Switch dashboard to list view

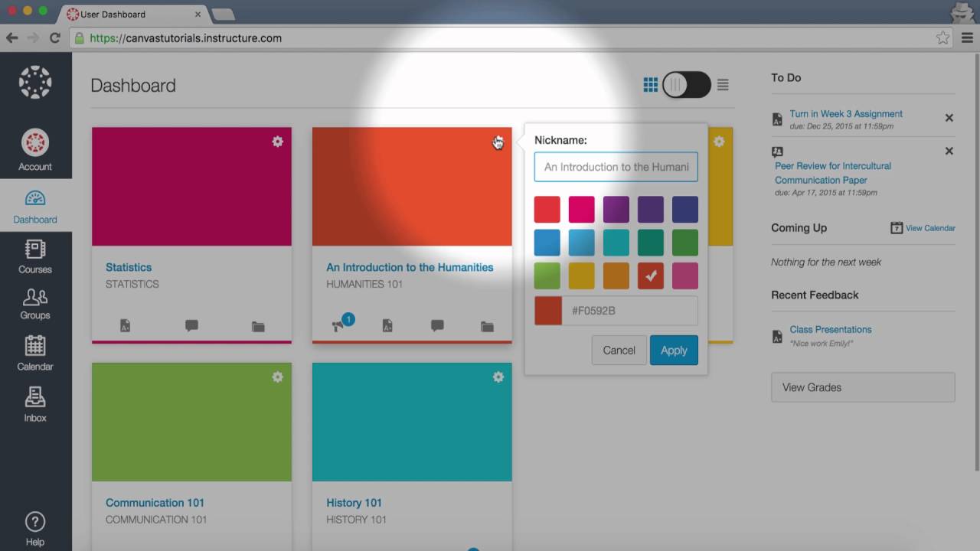click(x=722, y=85)
